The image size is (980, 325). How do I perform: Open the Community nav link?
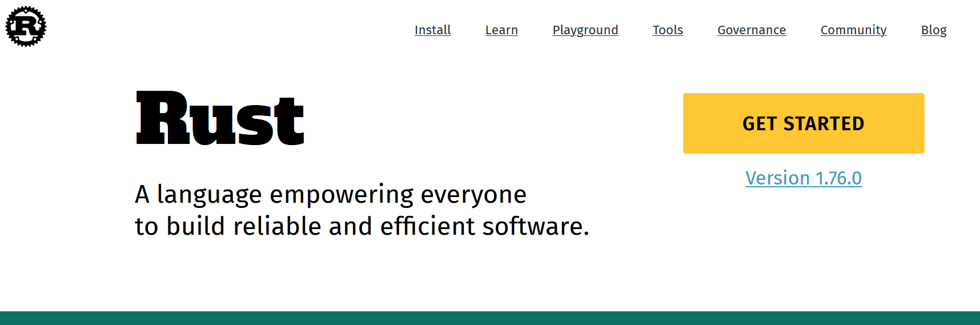click(853, 30)
